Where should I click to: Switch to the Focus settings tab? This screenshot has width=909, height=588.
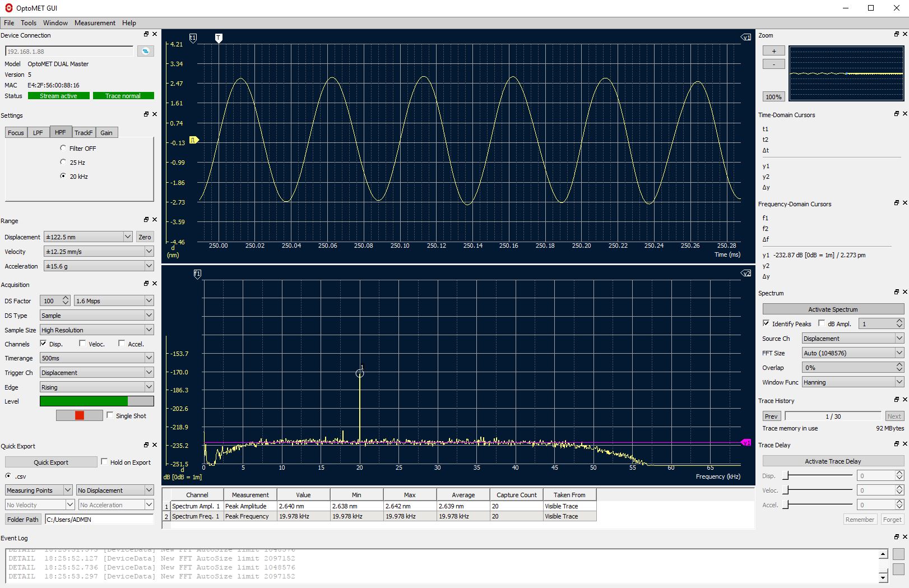tap(16, 133)
